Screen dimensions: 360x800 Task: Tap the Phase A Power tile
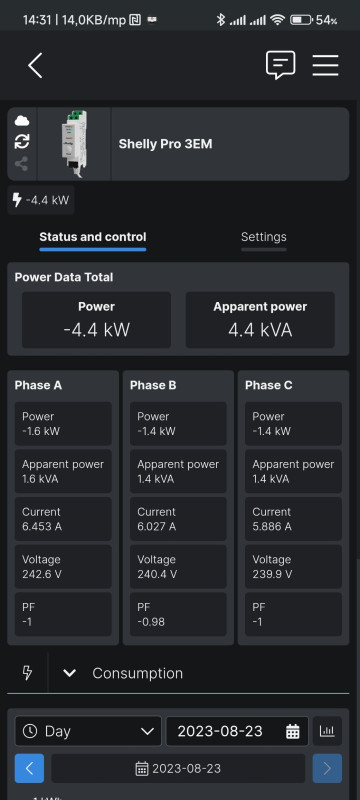click(63, 423)
